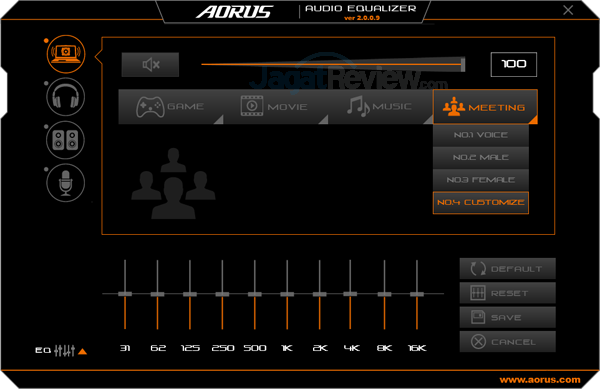Click the 250 Hz equalizer slider handle
The width and height of the screenshot is (600, 389).
[x=222, y=294]
